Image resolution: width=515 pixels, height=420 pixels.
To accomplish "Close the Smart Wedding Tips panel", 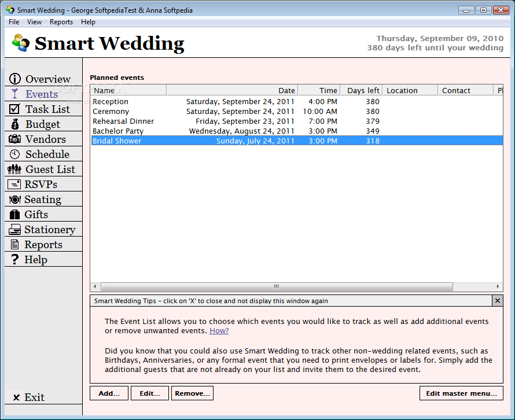I will pyautogui.click(x=498, y=300).
